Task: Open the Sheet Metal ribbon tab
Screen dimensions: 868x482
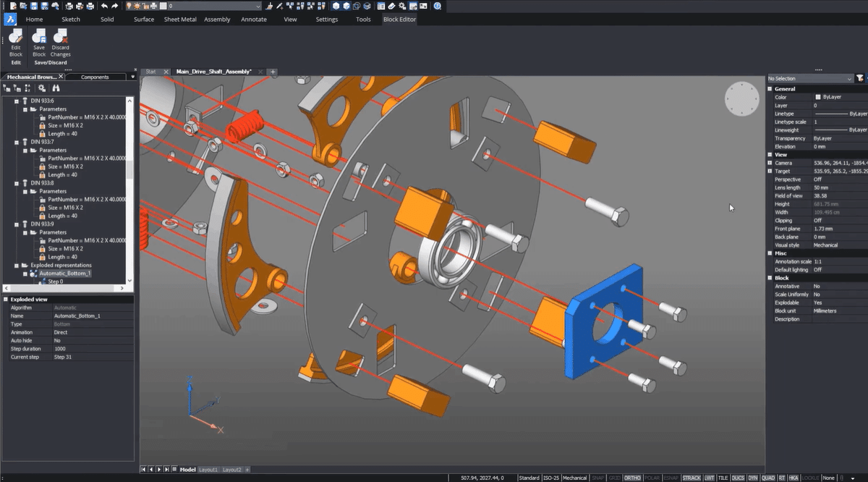Action: pos(179,20)
